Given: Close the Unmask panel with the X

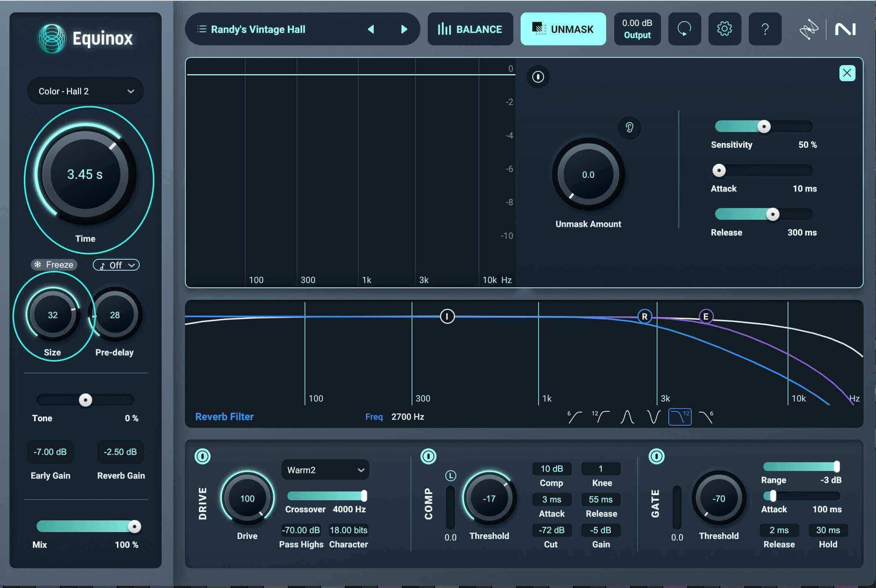Looking at the screenshot, I should tap(847, 73).
